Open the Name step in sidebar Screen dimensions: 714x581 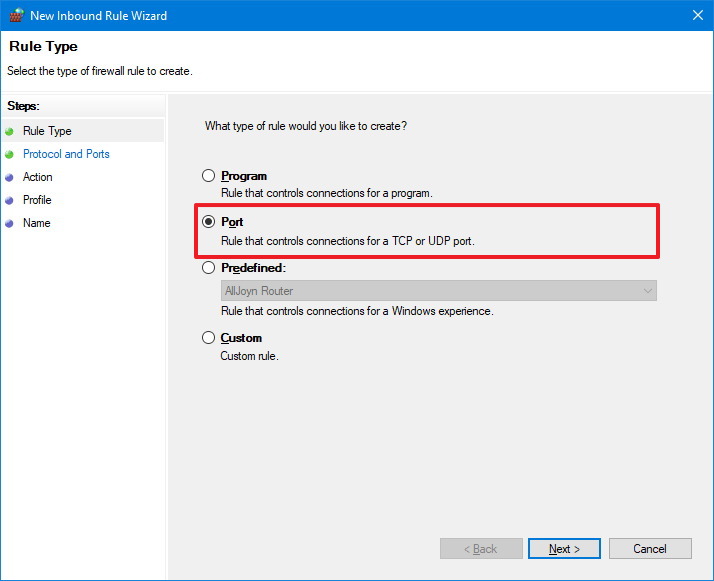click(36, 223)
